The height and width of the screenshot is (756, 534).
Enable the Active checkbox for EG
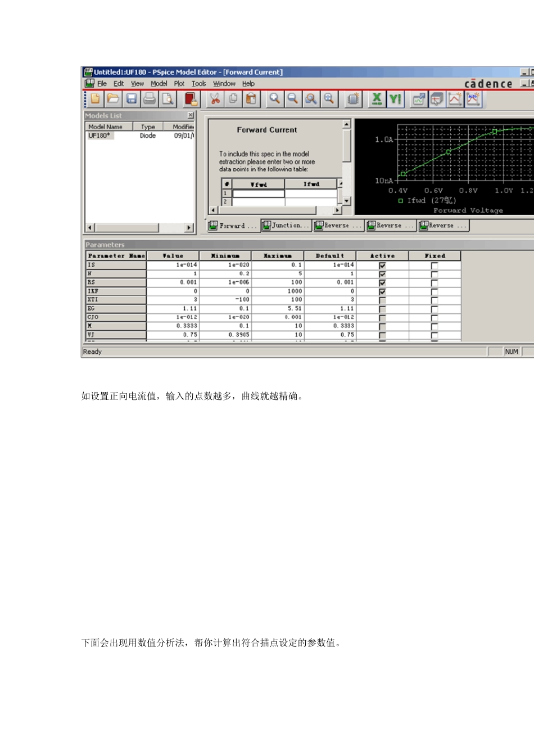coord(382,309)
